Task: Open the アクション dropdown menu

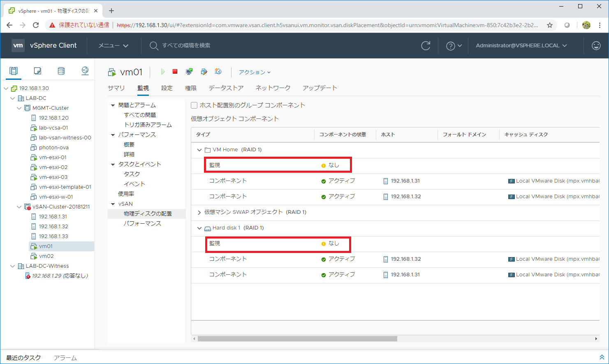Action: [255, 72]
